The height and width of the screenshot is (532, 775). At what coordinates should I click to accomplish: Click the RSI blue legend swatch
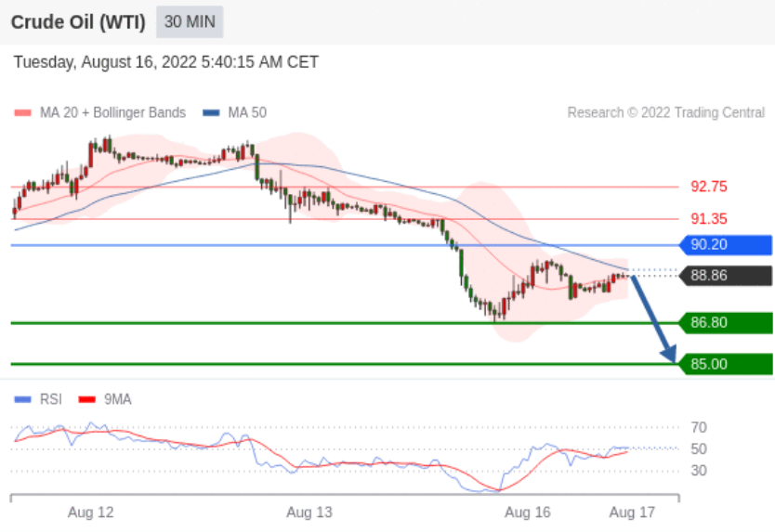pyautogui.click(x=22, y=399)
